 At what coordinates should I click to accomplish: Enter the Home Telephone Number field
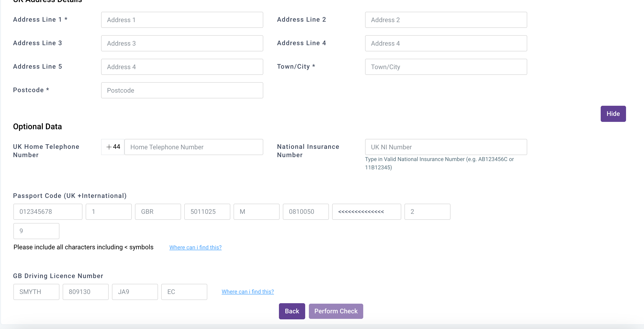pos(193,147)
